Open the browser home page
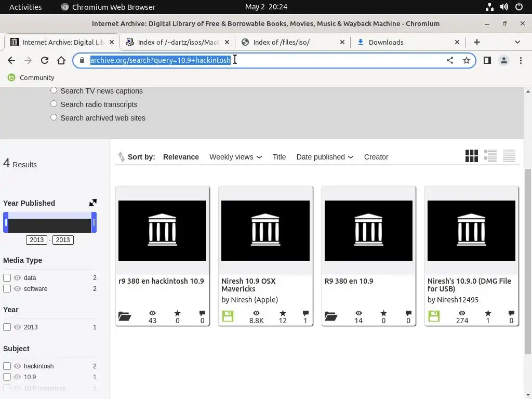532x399 pixels. click(x=61, y=60)
